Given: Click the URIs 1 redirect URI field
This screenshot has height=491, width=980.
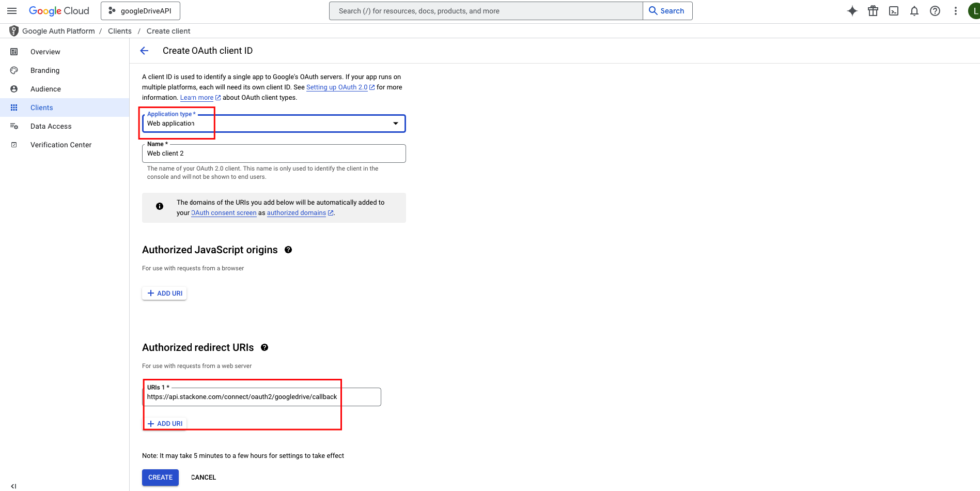Looking at the screenshot, I should [262, 397].
